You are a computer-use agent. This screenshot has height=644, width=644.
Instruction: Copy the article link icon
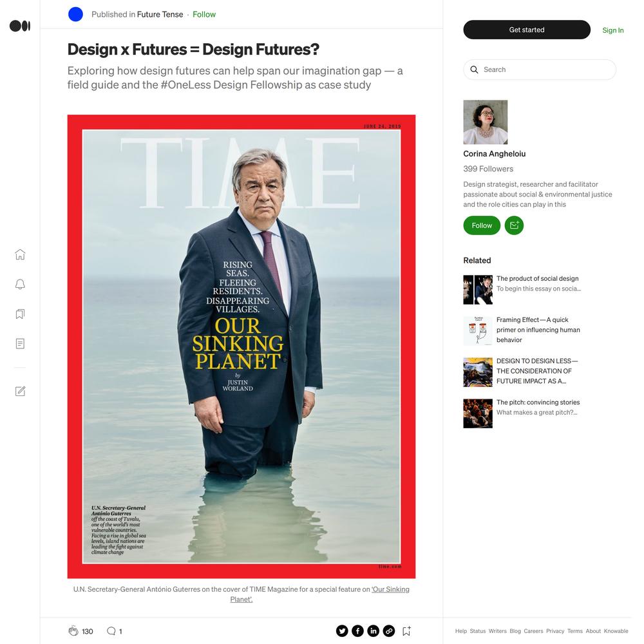pos(388,631)
